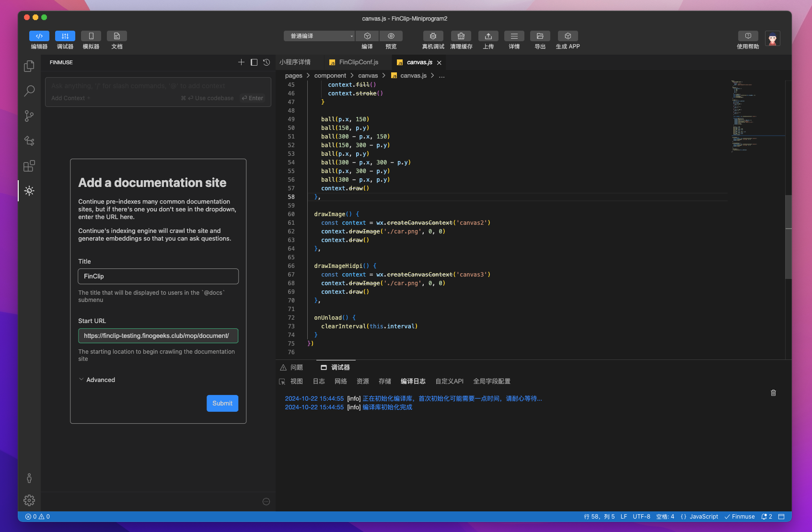Image resolution: width=812 pixels, height=532 pixels.
Task: Click the trash icon in compile log
Action: click(x=773, y=393)
